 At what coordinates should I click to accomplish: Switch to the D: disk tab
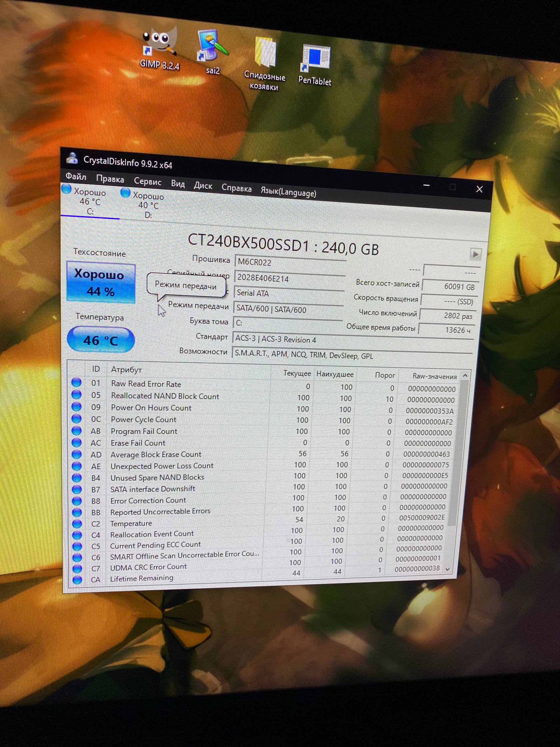[x=144, y=205]
